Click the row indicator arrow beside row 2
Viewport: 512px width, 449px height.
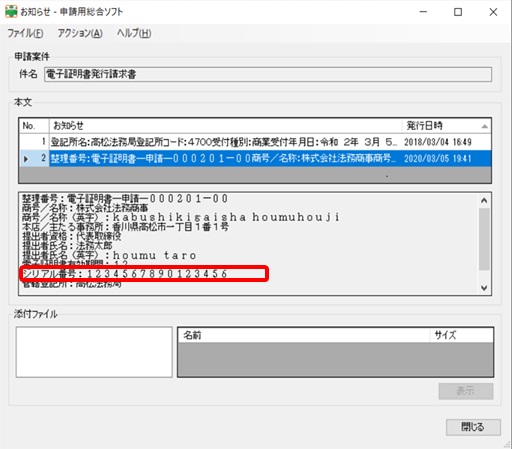point(26,159)
